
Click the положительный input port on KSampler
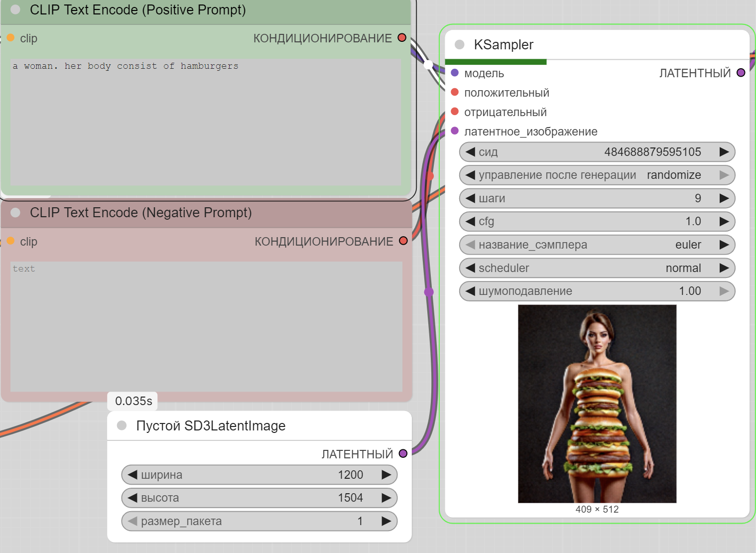tap(455, 92)
